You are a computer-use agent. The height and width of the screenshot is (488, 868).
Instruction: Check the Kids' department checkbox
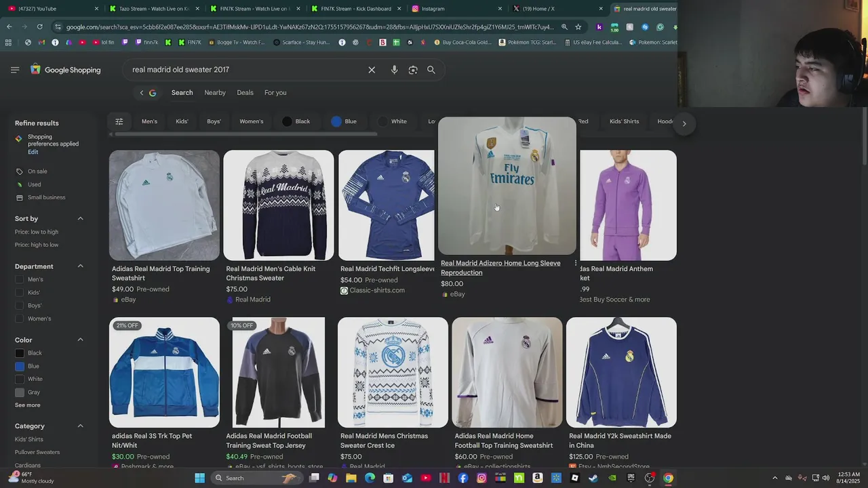tap(20, 292)
